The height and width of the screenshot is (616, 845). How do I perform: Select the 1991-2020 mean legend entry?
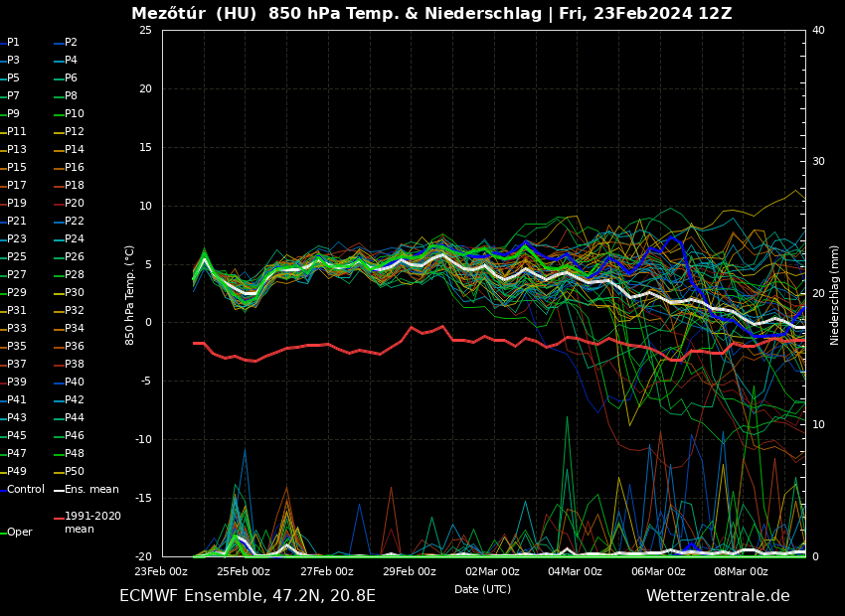92,523
